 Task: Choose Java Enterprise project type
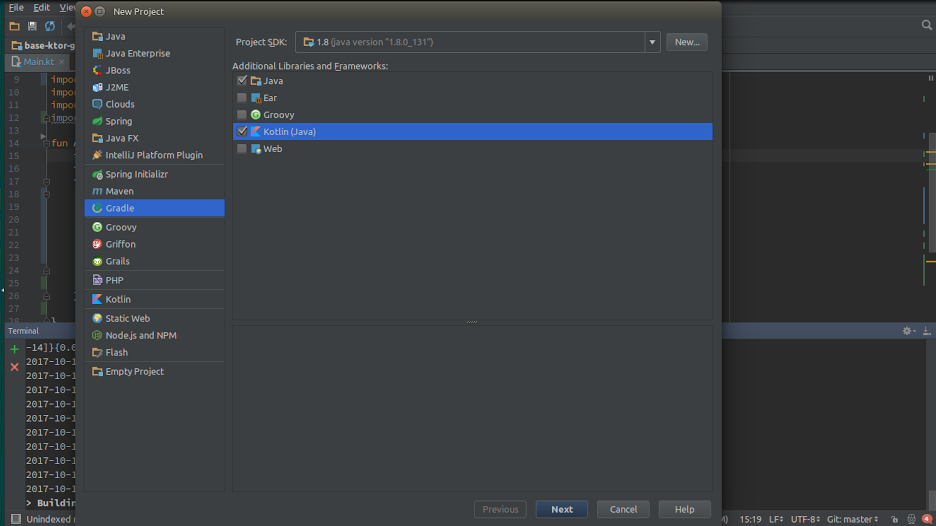click(155, 53)
